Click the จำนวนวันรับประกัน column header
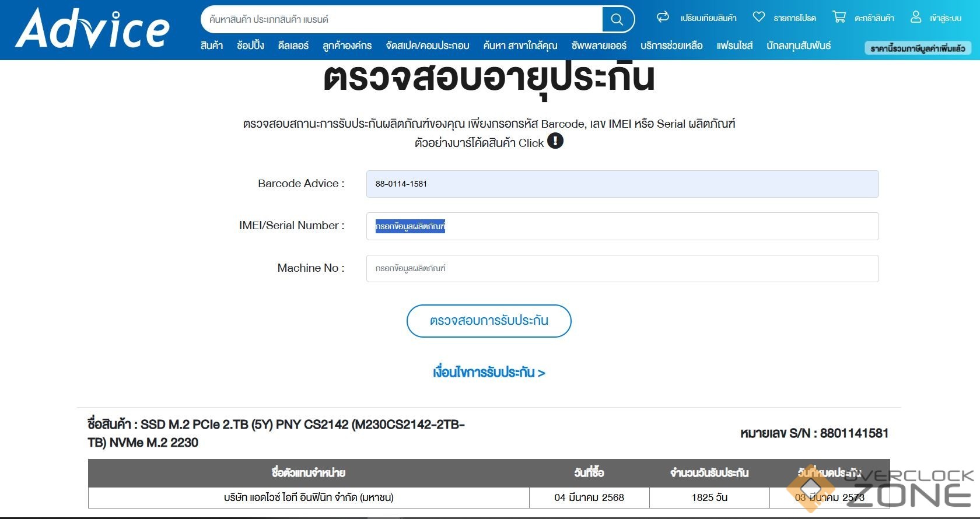The image size is (980, 519). (709, 473)
